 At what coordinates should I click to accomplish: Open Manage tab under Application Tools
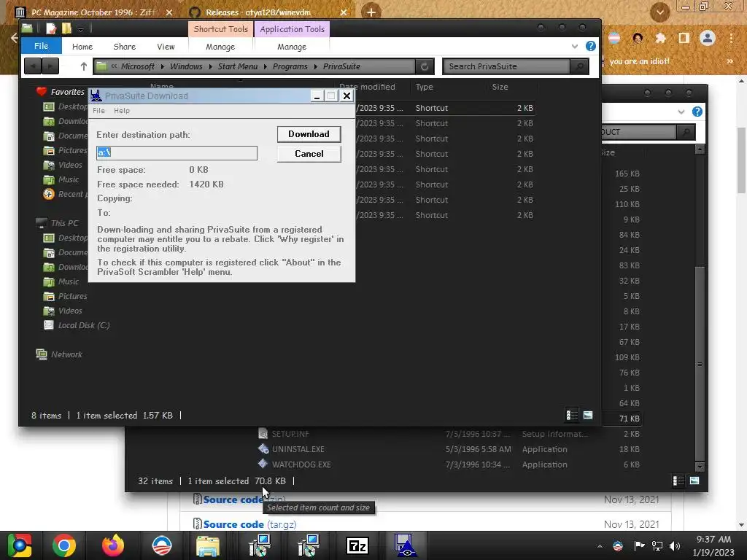click(x=292, y=46)
